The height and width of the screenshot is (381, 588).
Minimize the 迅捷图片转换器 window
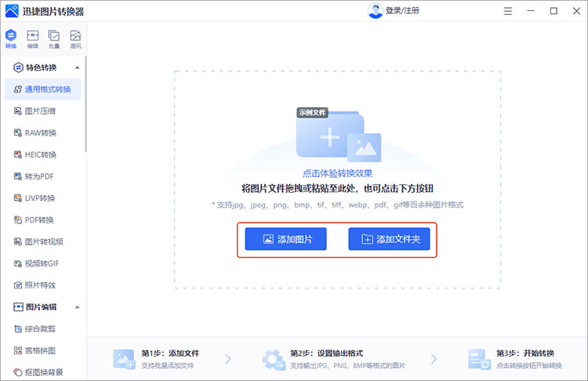tap(531, 11)
